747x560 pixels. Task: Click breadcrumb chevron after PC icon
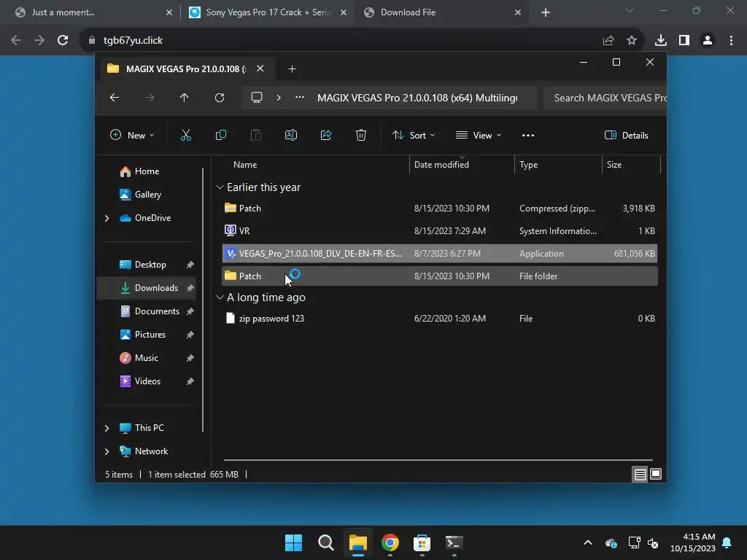[x=279, y=98]
